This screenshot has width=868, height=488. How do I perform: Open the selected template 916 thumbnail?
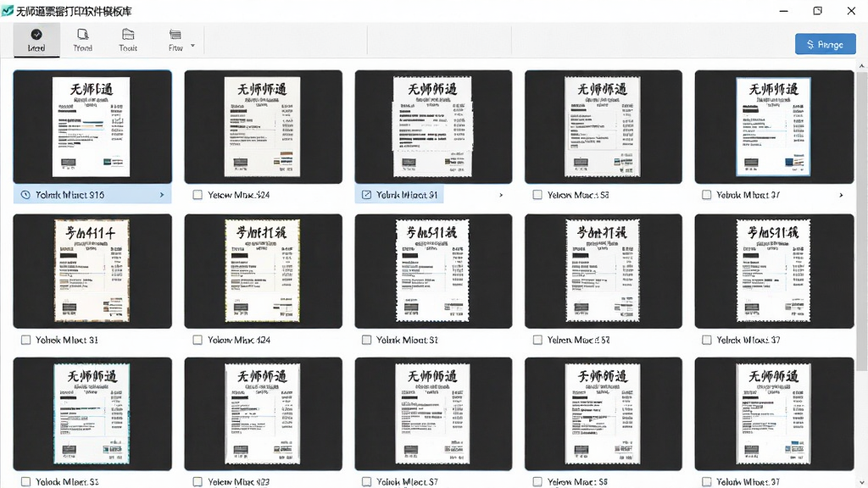tap(92, 127)
